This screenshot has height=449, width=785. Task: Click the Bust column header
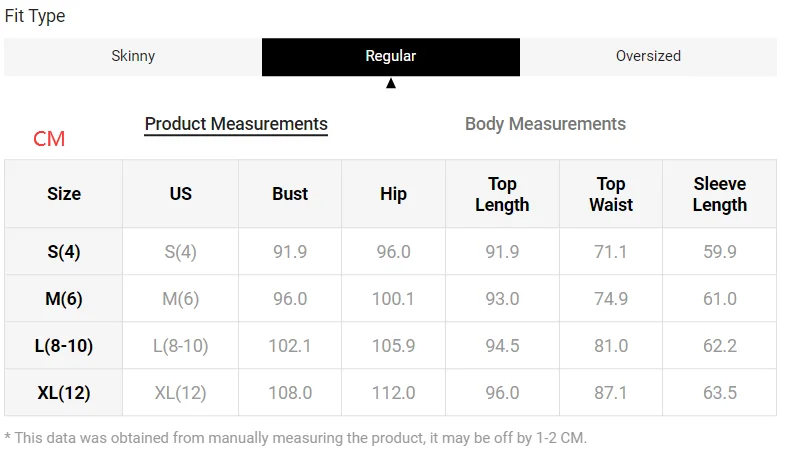(x=290, y=194)
